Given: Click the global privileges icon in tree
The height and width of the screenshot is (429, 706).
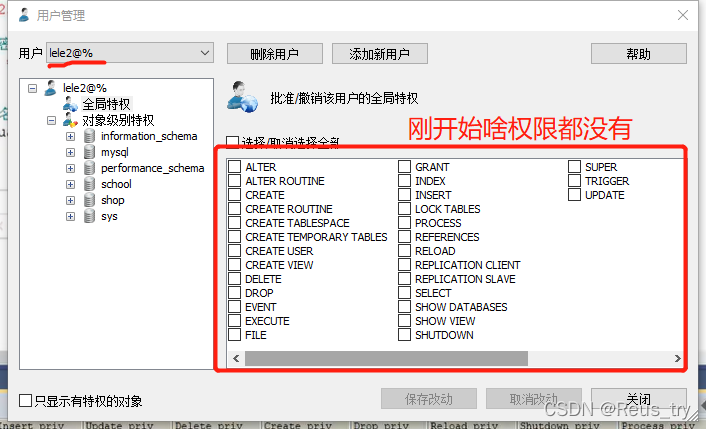Looking at the screenshot, I should [x=70, y=104].
